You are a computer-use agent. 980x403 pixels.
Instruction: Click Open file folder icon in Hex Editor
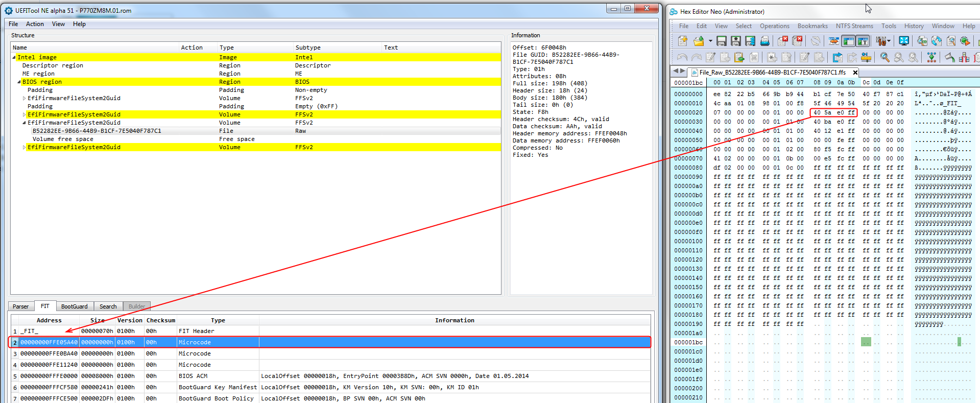[x=699, y=41]
